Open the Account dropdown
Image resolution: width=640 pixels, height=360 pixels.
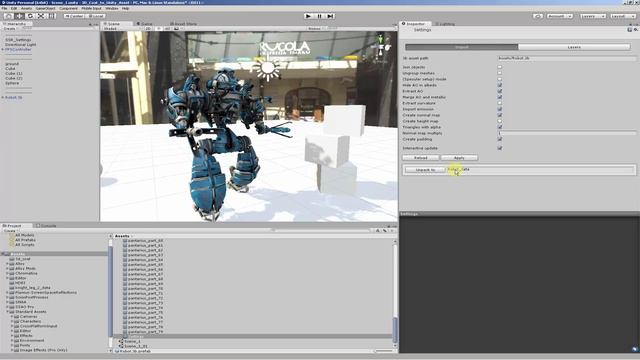coord(560,16)
